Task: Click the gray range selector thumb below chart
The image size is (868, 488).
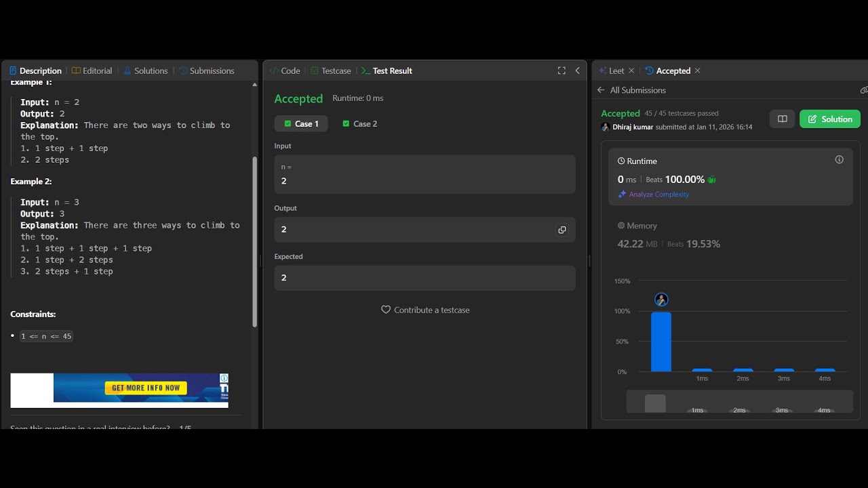Action: [x=655, y=403]
